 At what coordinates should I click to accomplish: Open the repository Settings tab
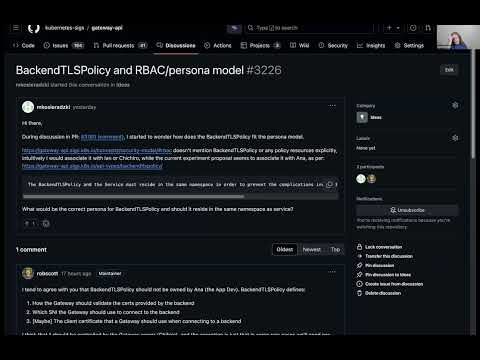(409, 45)
